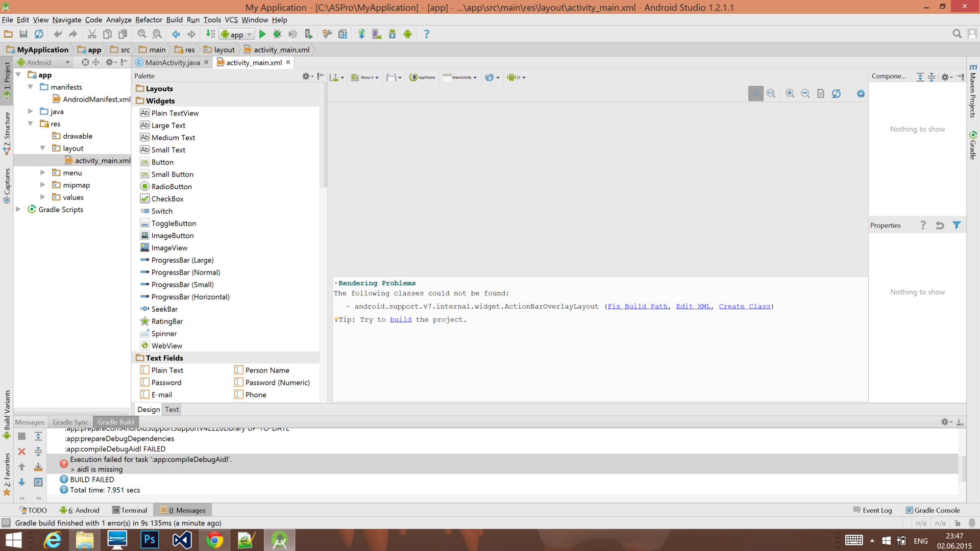Open the VCS menu
Image resolution: width=980 pixels, height=551 pixels.
point(231,20)
